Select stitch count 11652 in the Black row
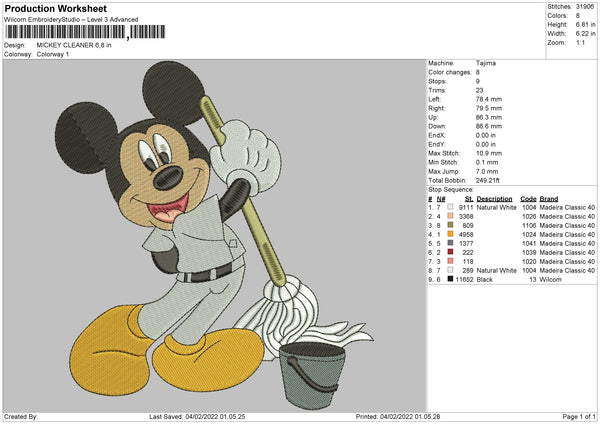This screenshot has width=600, height=424. click(465, 279)
